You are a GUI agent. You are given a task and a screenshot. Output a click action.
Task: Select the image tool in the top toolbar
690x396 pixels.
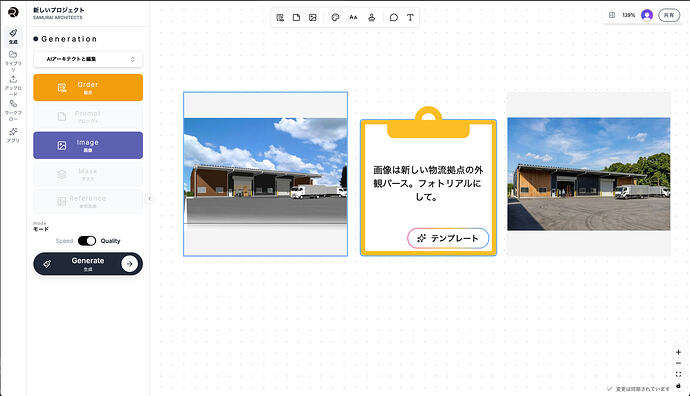coord(313,18)
